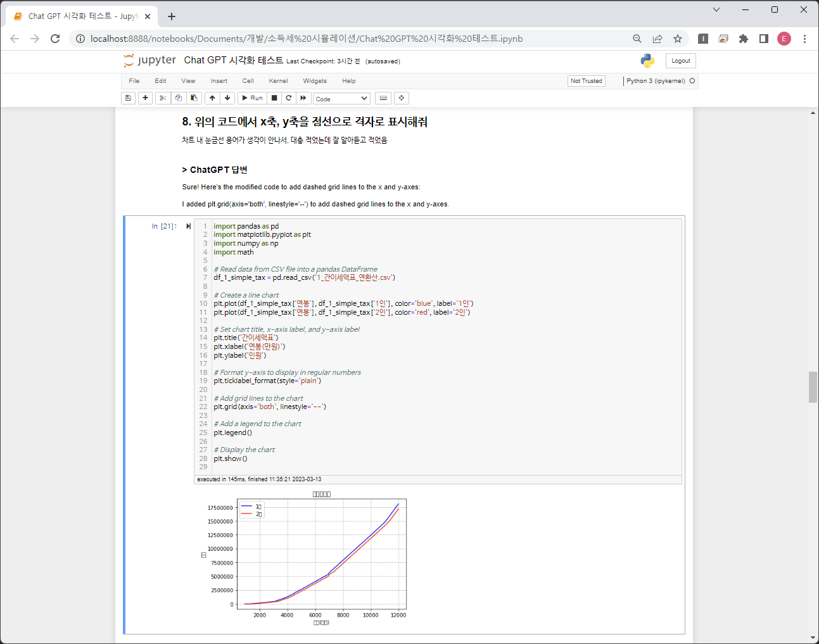Image resolution: width=819 pixels, height=644 pixels.
Task: Restart the kernel with the circular arrow
Action: [x=289, y=98]
